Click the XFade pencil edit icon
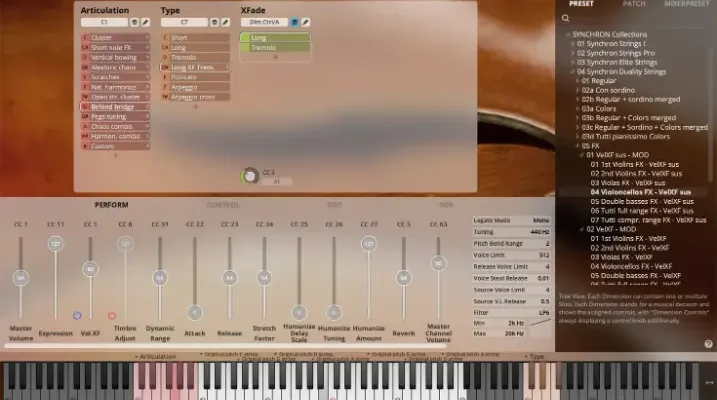717x400 pixels. point(306,21)
